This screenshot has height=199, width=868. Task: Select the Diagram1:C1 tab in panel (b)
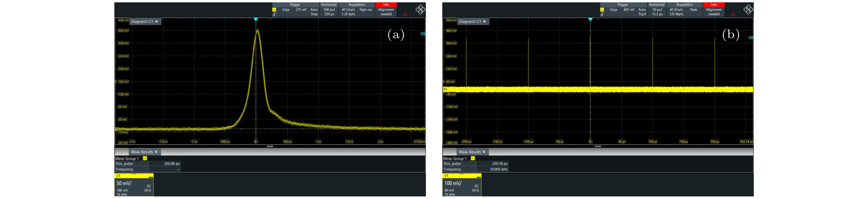point(470,22)
